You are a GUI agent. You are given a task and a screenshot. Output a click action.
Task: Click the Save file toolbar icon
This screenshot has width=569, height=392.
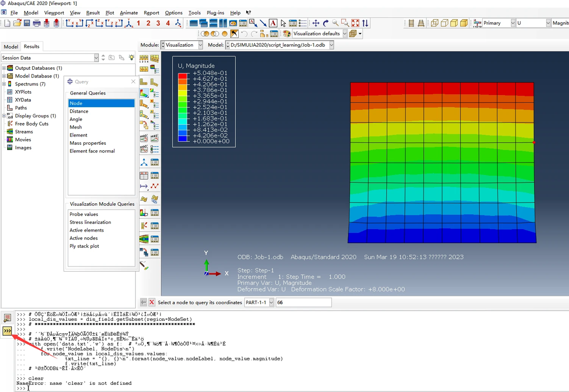pos(27,23)
